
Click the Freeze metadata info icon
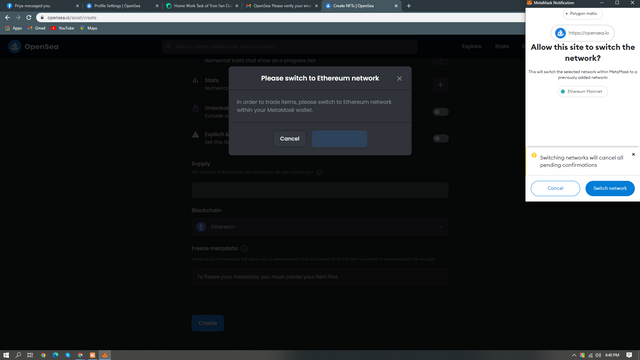coord(244,248)
